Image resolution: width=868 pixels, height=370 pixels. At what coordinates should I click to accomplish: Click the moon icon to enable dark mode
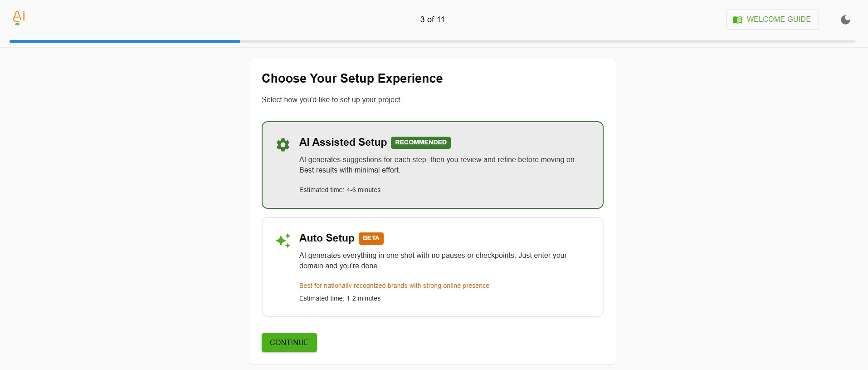pyautogui.click(x=845, y=20)
